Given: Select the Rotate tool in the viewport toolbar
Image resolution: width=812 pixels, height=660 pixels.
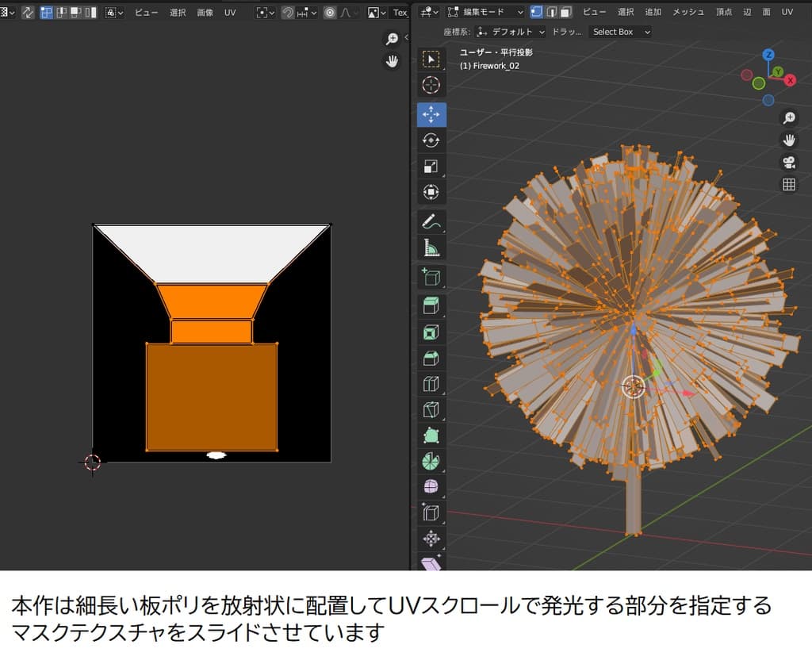Looking at the screenshot, I should (x=431, y=140).
